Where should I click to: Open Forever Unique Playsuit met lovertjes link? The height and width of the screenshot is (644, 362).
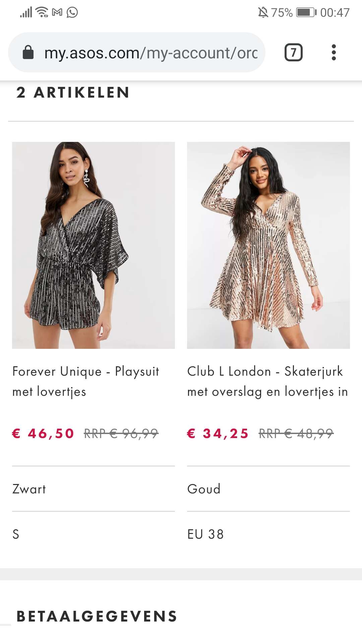pyautogui.click(x=86, y=381)
